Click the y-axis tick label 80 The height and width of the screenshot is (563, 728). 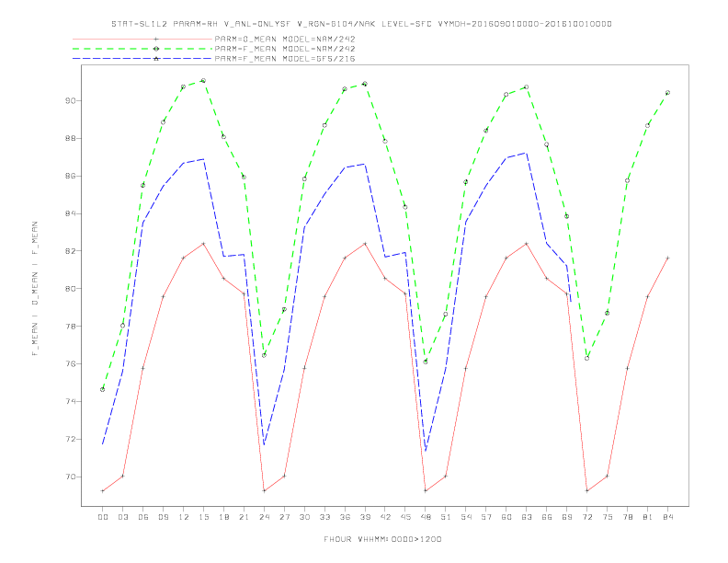point(71,289)
